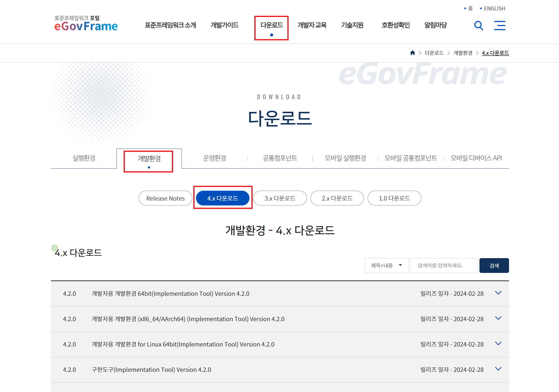This screenshot has height=392, width=559.
Task: Open the 공통컴포넌트 tab
Action: (x=280, y=158)
